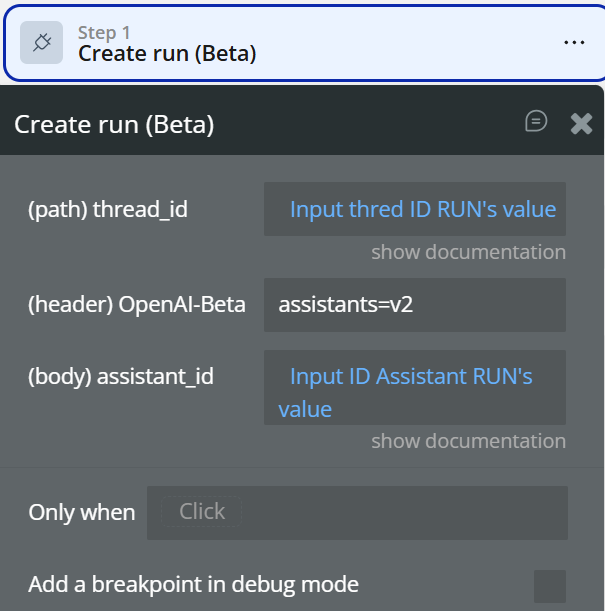Image resolution: width=605 pixels, height=611 pixels.
Task: Toggle the debug mode breakpoint checkbox
Action: 549,585
